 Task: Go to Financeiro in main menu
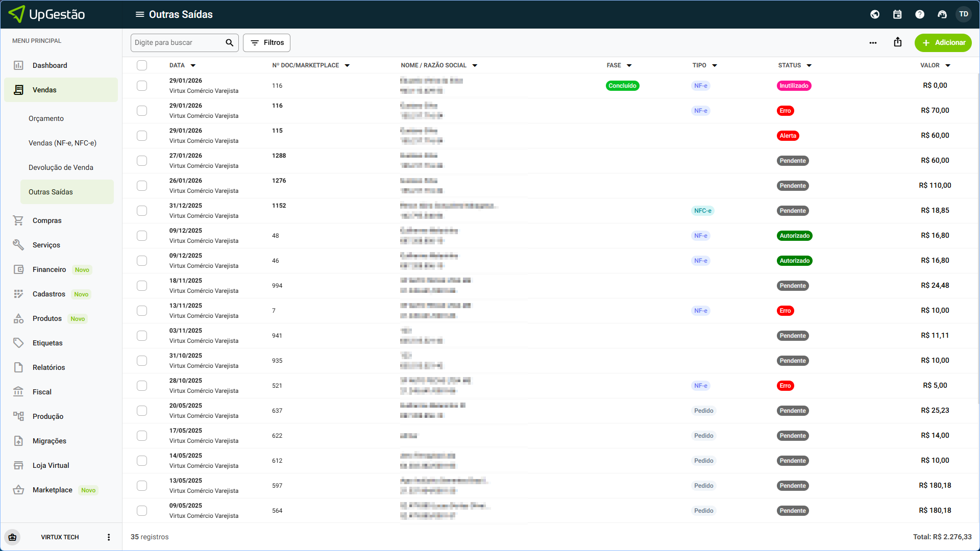pos(49,269)
